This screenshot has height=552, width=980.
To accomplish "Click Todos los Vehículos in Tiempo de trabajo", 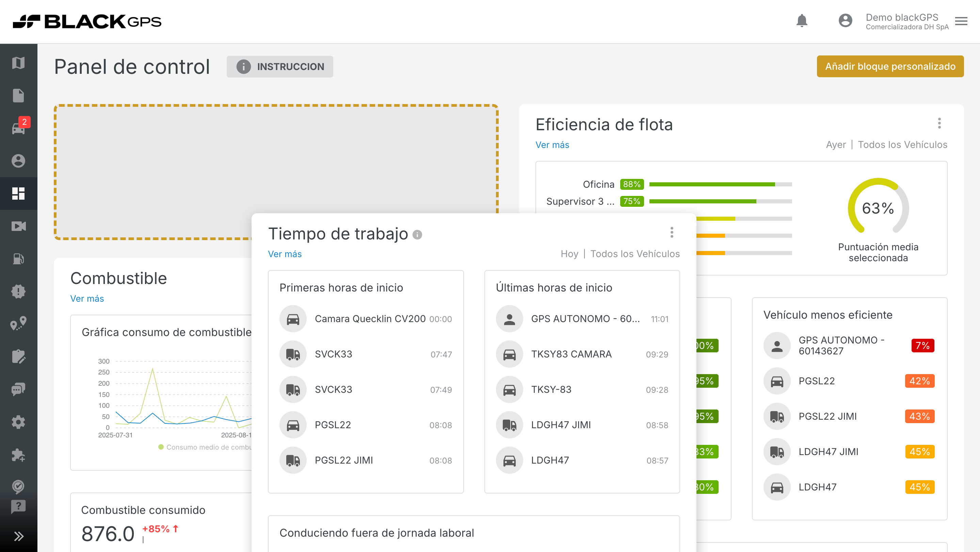I will tap(634, 254).
